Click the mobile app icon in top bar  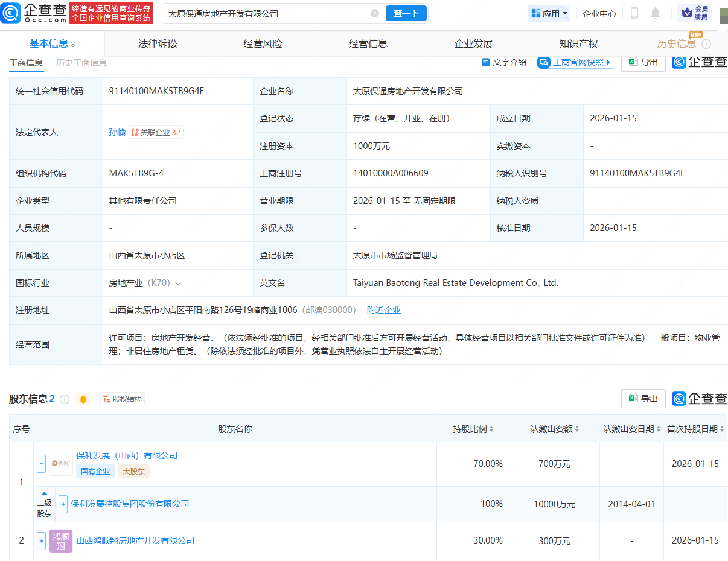pos(634,13)
